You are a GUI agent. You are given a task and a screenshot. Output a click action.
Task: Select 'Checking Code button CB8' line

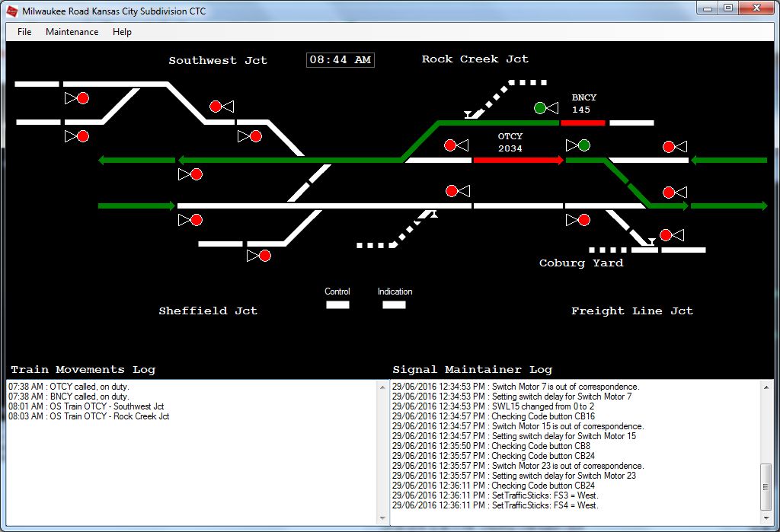[491, 446]
